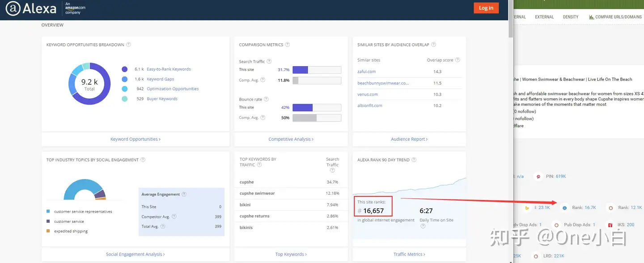Open COMPARE URLS/DOMAINS tab

pyautogui.click(x=615, y=17)
